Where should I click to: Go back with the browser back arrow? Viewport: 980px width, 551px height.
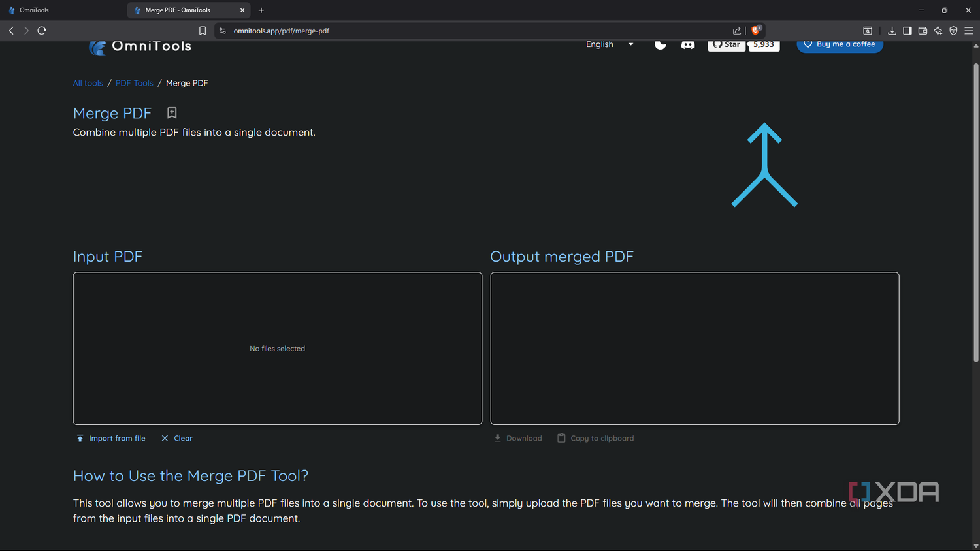(x=11, y=31)
